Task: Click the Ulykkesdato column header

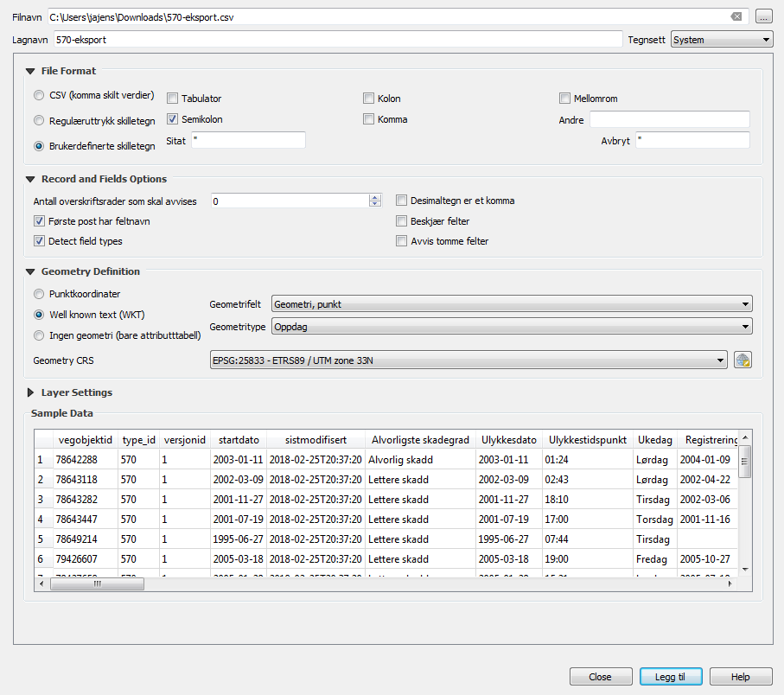Action: tap(509, 440)
